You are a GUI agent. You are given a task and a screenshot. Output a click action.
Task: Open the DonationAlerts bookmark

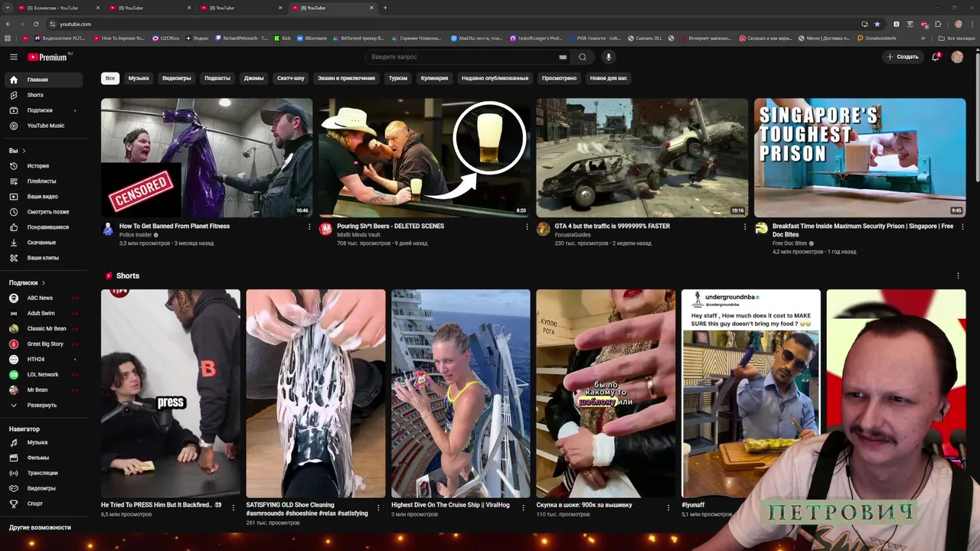tap(877, 37)
